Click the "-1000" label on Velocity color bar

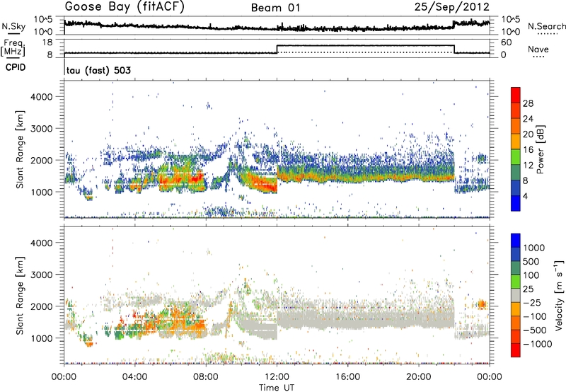point(538,344)
